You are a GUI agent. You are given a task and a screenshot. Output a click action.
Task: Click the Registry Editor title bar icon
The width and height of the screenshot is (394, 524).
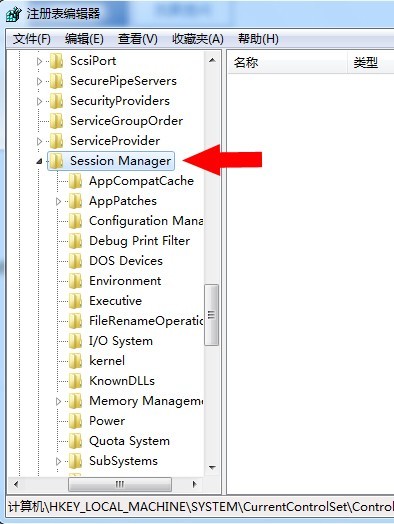[13, 14]
